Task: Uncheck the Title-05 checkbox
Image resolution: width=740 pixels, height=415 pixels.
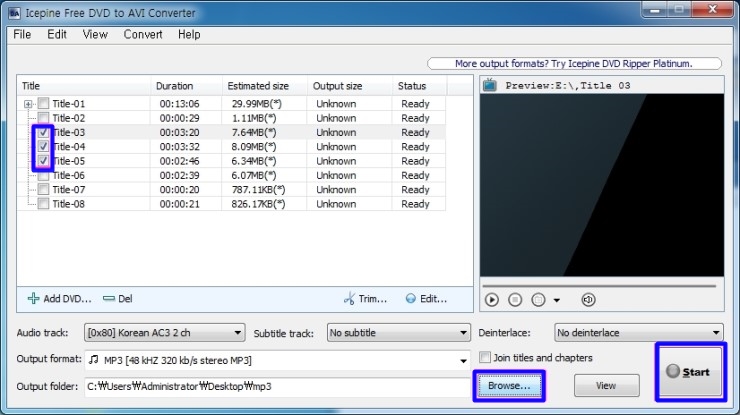Action: point(43,161)
